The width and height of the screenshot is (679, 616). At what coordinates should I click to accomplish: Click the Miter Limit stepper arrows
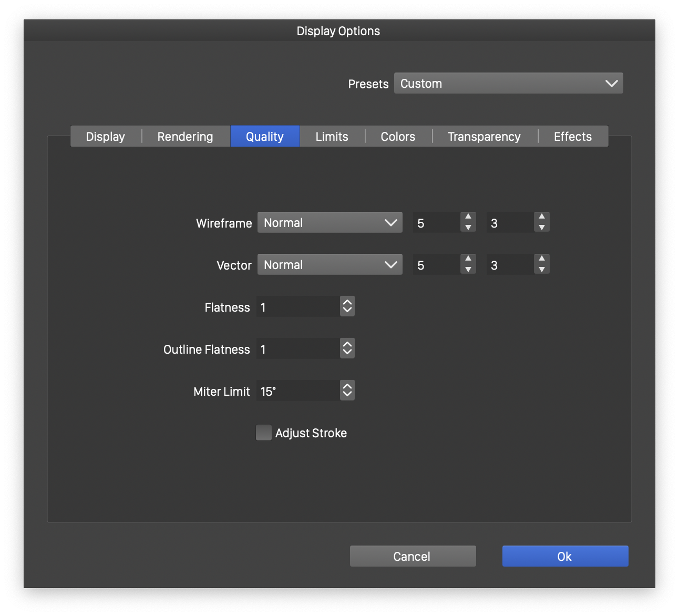click(x=347, y=391)
